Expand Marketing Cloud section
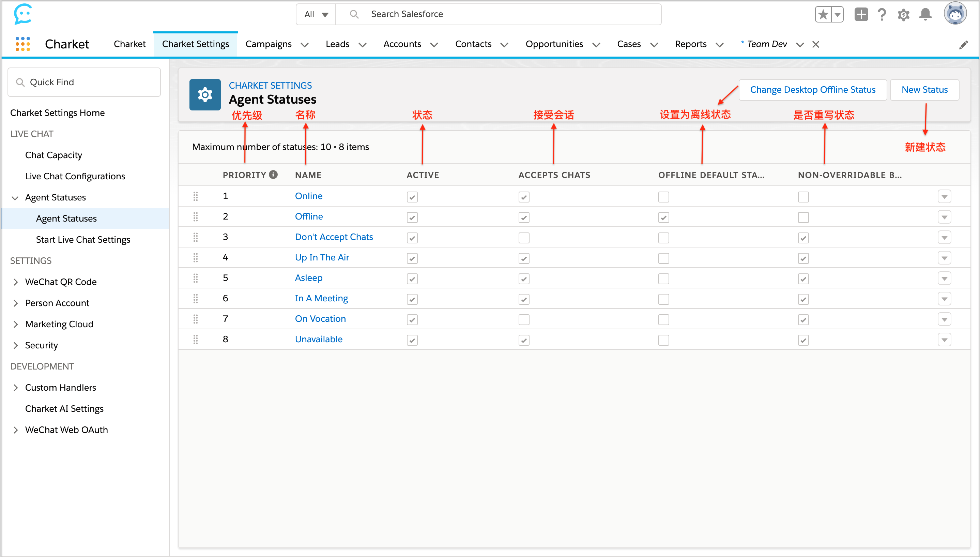Viewport: 980px width, 557px height. pyautogui.click(x=15, y=325)
